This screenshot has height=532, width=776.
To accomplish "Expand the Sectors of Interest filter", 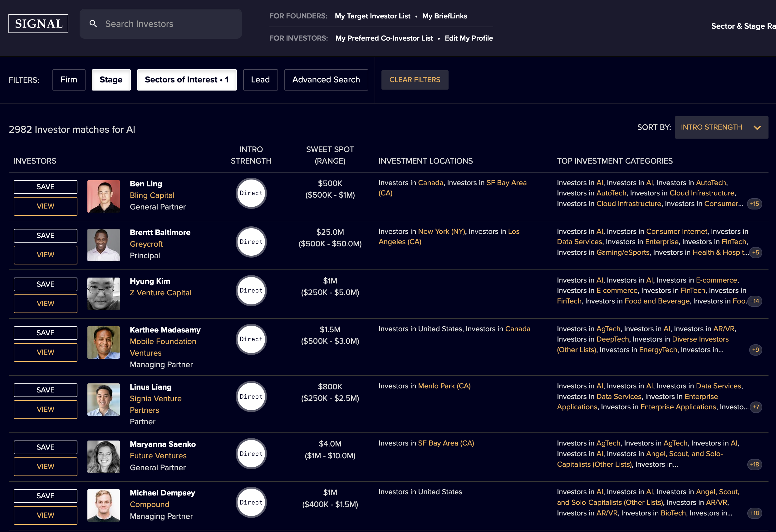I will point(188,80).
